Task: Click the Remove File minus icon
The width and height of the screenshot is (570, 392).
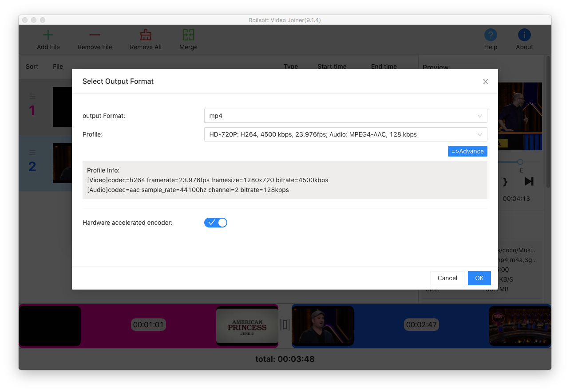Action: (x=95, y=35)
